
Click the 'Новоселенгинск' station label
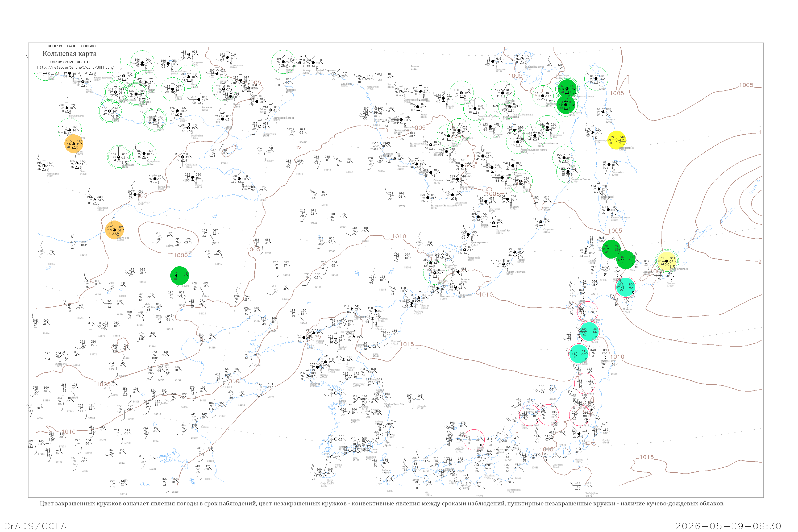[103, 78]
